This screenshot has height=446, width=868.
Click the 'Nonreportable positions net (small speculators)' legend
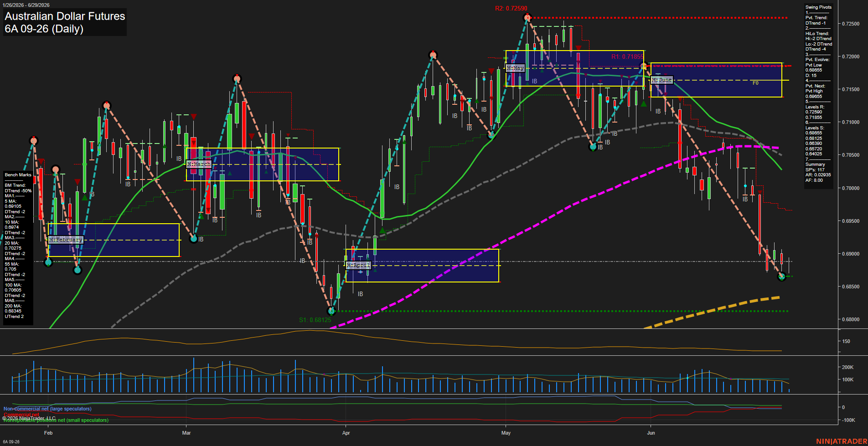click(56, 420)
